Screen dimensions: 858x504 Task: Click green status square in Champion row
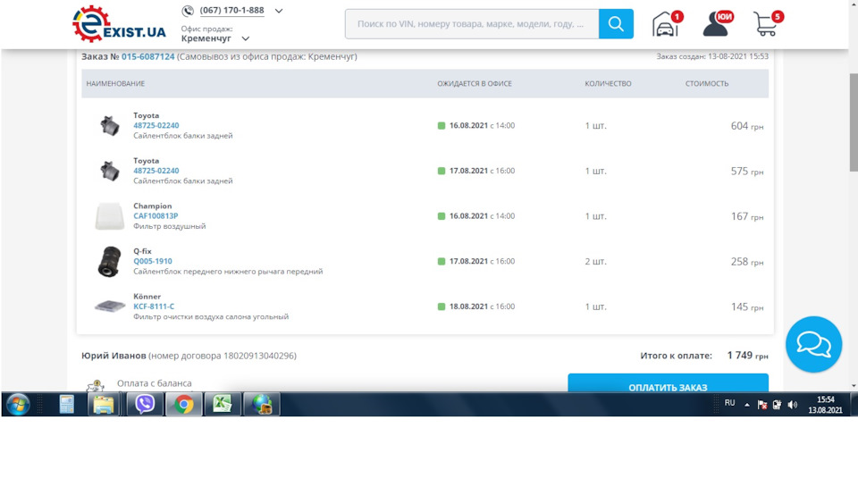tap(441, 216)
